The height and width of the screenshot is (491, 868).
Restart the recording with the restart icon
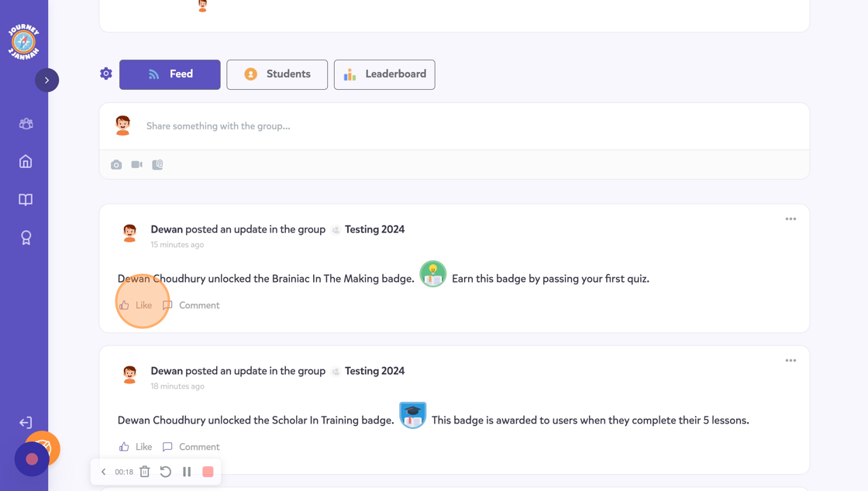point(166,472)
